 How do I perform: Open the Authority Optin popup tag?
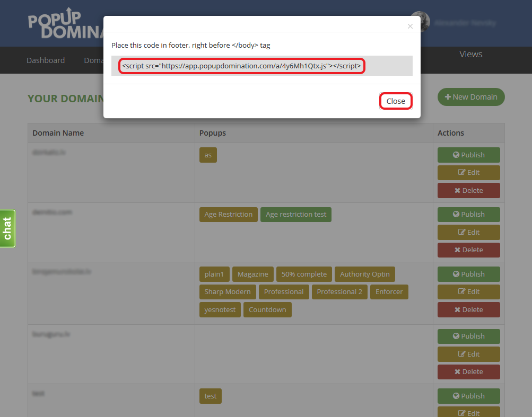(365, 274)
